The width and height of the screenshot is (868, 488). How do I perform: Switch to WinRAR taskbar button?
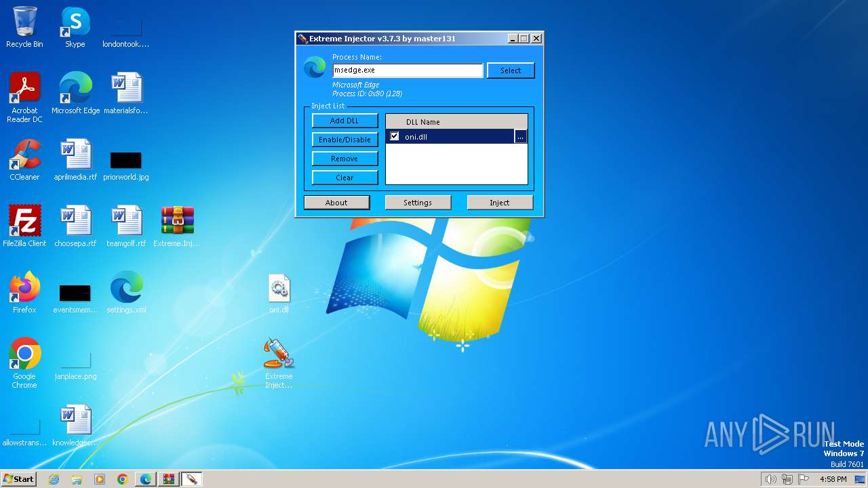169,479
